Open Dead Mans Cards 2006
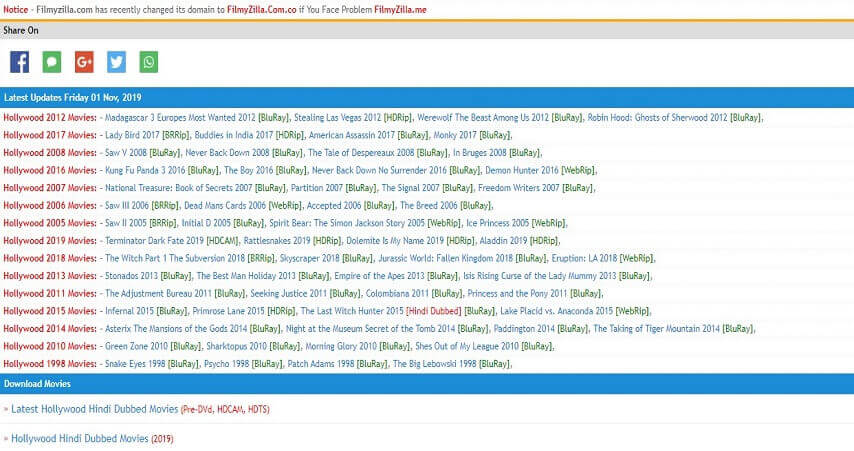Viewport: 854px width, 451px height. [x=242, y=205]
